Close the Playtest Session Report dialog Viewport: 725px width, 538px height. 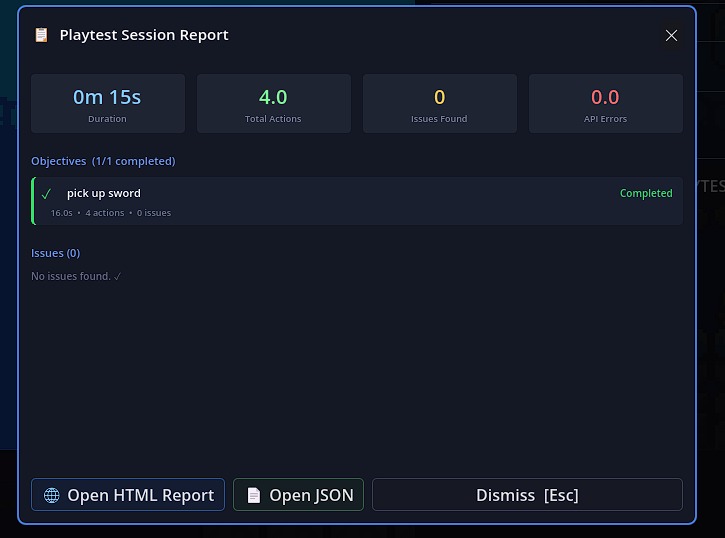[x=671, y=36]
